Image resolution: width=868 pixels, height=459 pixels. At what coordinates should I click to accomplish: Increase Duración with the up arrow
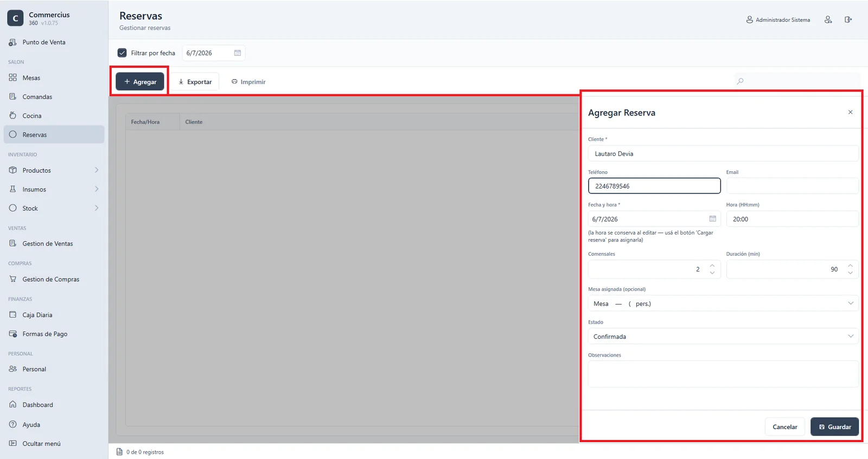click(x=850, y=266)
